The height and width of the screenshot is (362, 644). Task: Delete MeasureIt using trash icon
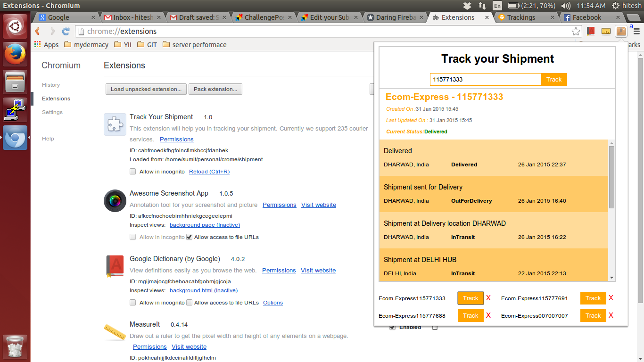pyautogui.click(x=435, y=327)
